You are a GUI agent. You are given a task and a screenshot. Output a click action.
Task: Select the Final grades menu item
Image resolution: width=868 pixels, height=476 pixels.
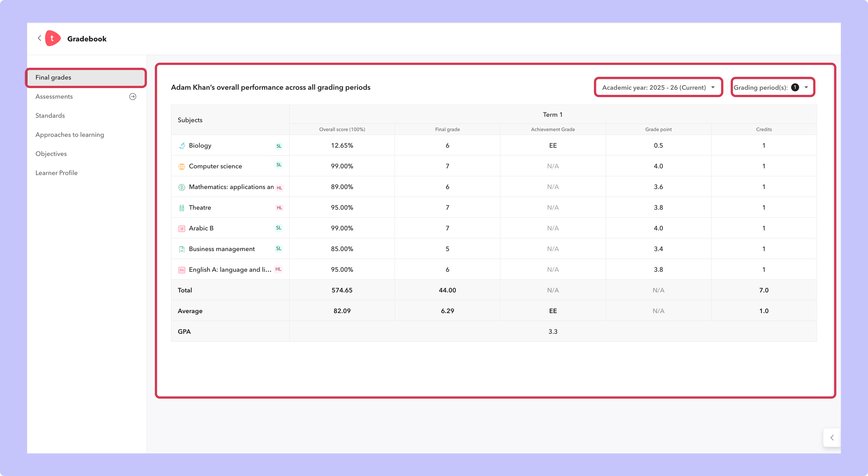coord(86,77)
